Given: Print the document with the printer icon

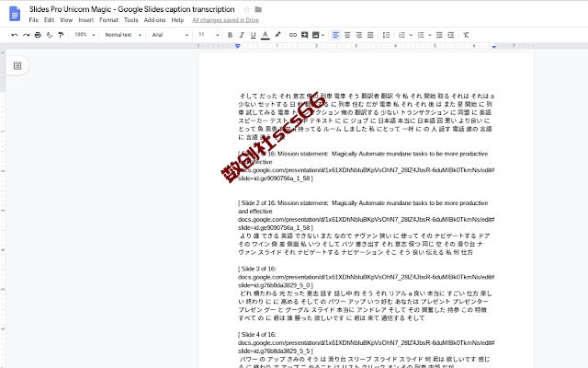Looking at the screenshot, I should (38, 35).
